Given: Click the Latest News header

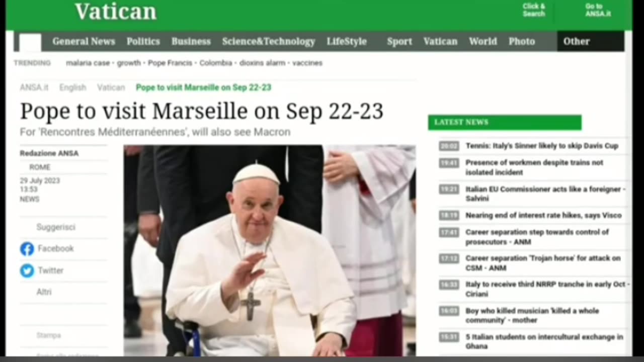Looking at the screenshot, I should click(x=505, y=122).
